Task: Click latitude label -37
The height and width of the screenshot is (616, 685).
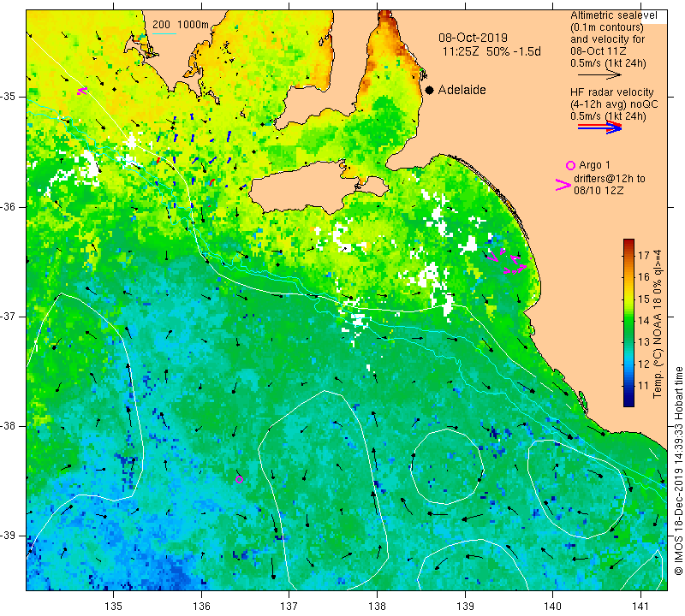Action: [x=9, y=316]
